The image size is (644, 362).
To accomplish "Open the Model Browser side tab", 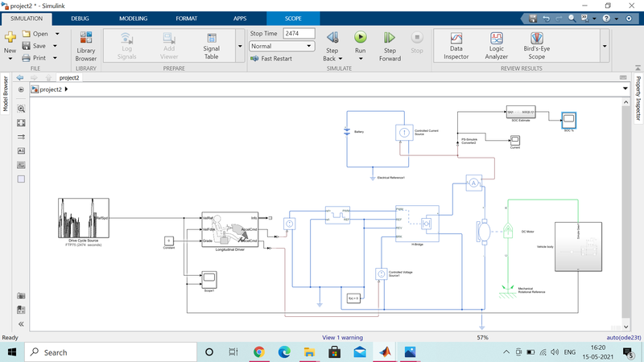I will click(6, 93).
